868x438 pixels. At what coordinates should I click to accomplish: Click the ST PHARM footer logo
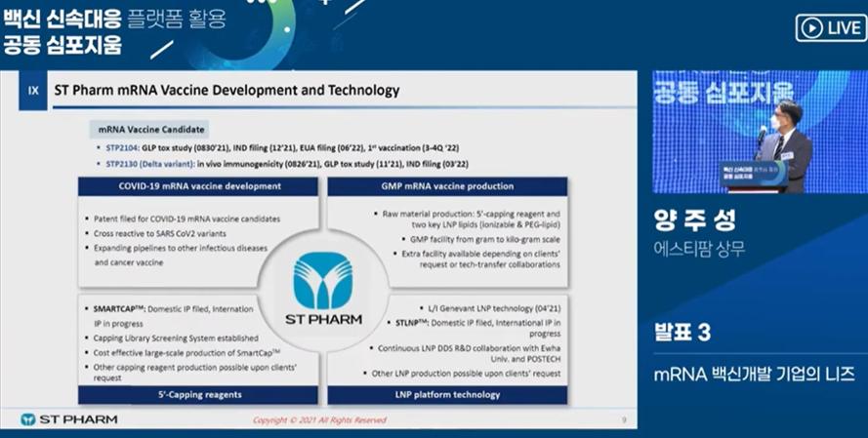[x=68, y=419]
